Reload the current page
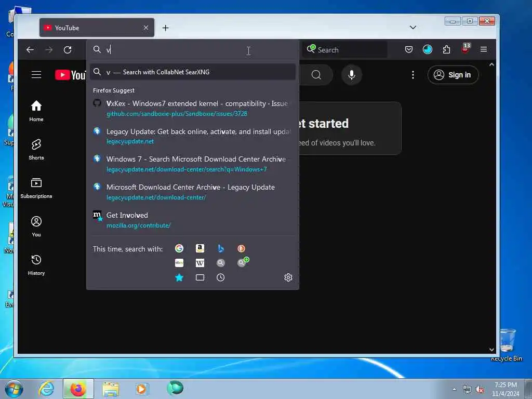 68,50
